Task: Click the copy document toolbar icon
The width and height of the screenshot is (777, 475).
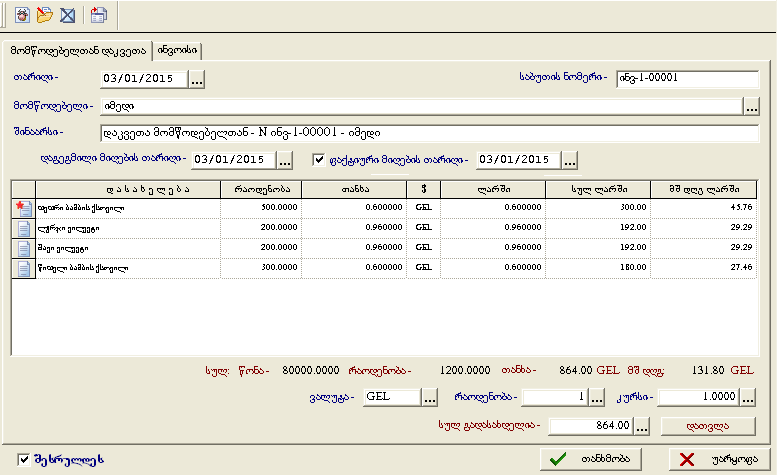Action: click(99, 15)
